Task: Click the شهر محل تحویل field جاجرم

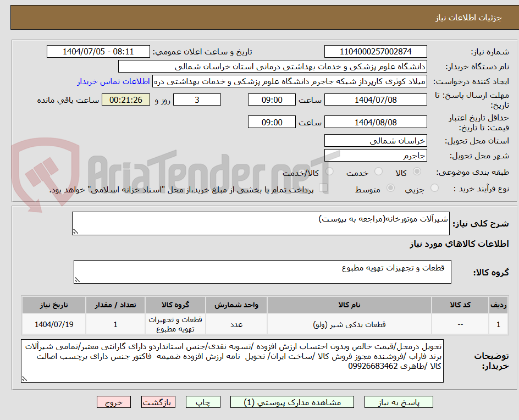Action: pyautogui.click(x=376, y=156)
